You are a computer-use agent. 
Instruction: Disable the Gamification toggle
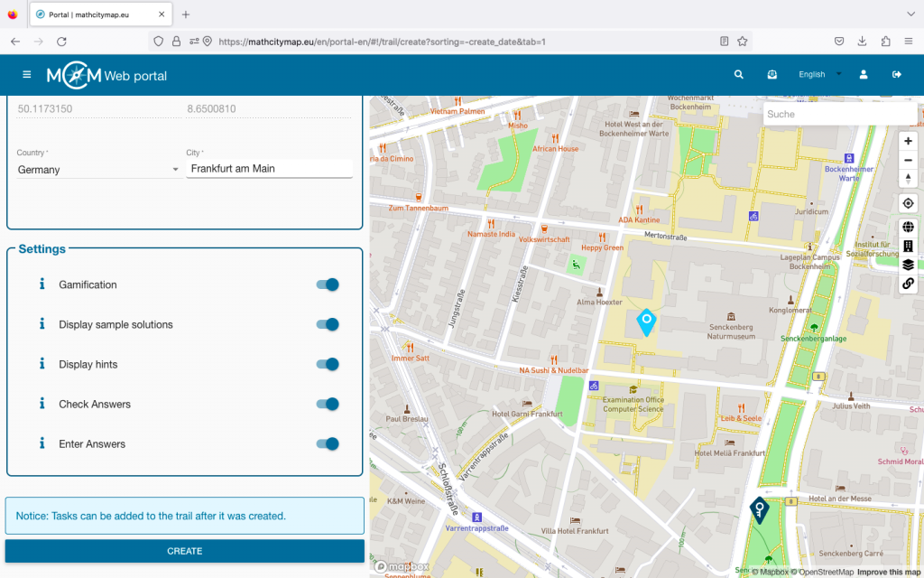coord(328,284)
